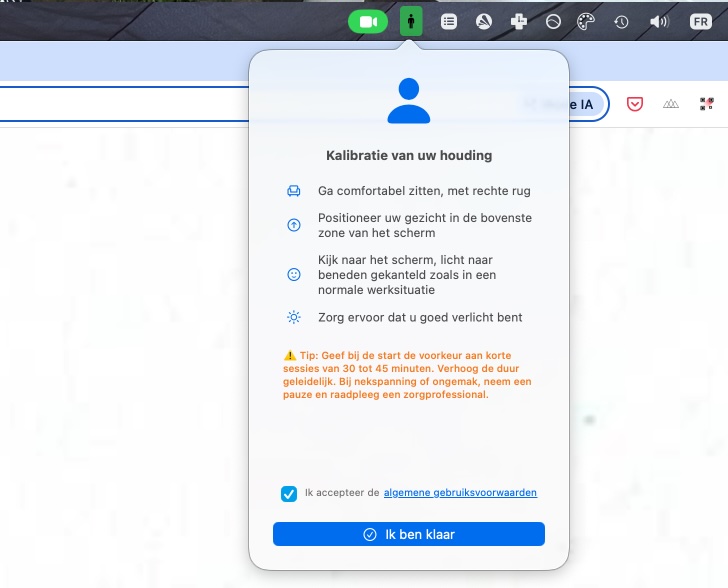Click the green camera indicator in menu bar
This screenshot has width=728, height=588.
point(368,22)
